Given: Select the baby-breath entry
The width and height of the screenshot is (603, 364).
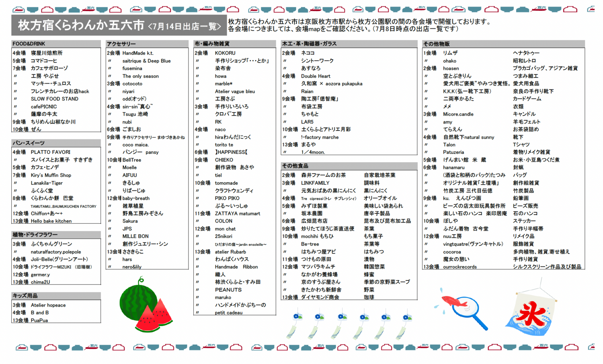Looking at the screenshot, I should [x=136, y=198].
